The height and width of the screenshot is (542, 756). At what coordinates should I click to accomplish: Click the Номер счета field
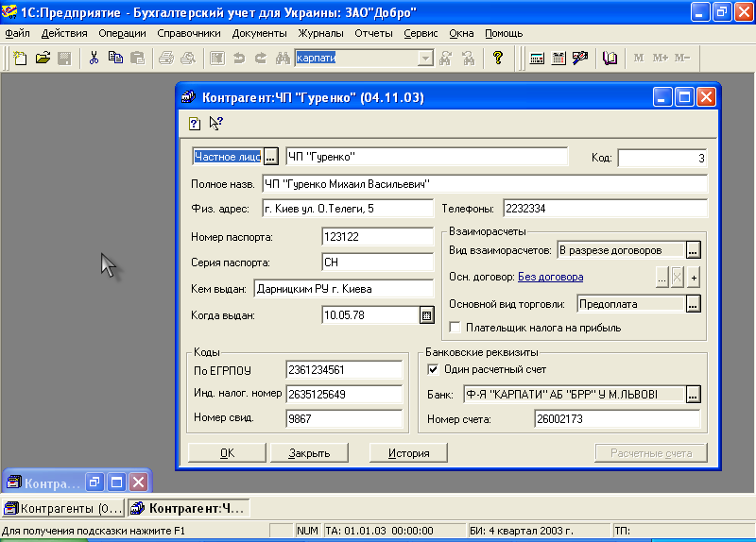pyautogui.click(x=617, y=418)
